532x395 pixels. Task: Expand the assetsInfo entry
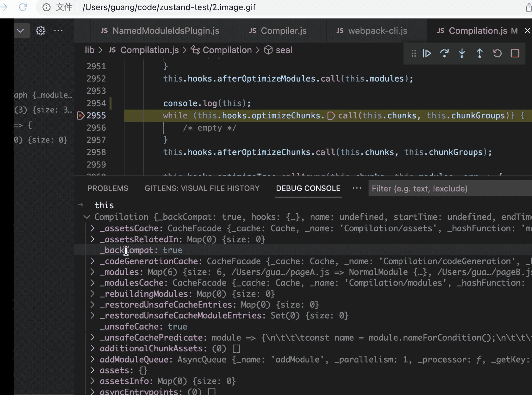click(x=92, y=381)
